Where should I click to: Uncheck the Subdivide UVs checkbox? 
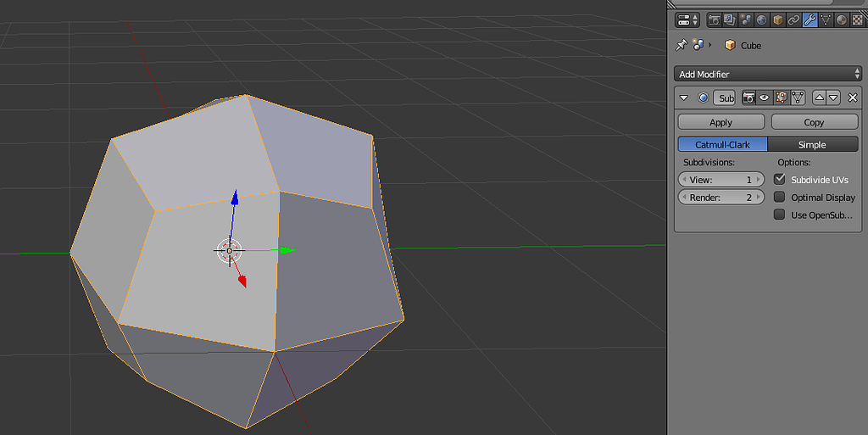tap(780, 179)
